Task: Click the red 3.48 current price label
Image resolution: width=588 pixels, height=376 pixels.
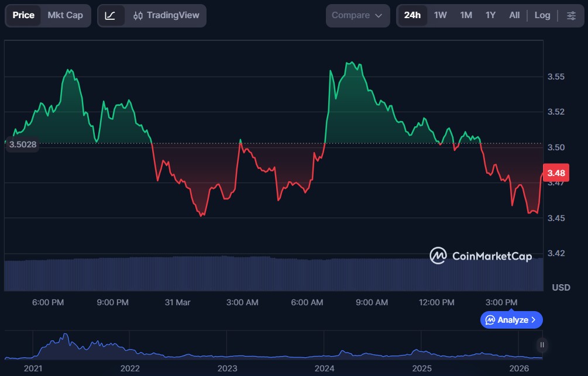Action: pyautogui.click(x=555, y=173)
